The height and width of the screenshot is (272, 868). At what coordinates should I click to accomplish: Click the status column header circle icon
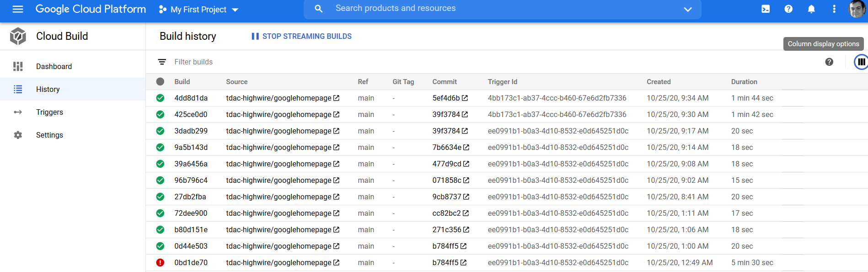click(160, 81)
